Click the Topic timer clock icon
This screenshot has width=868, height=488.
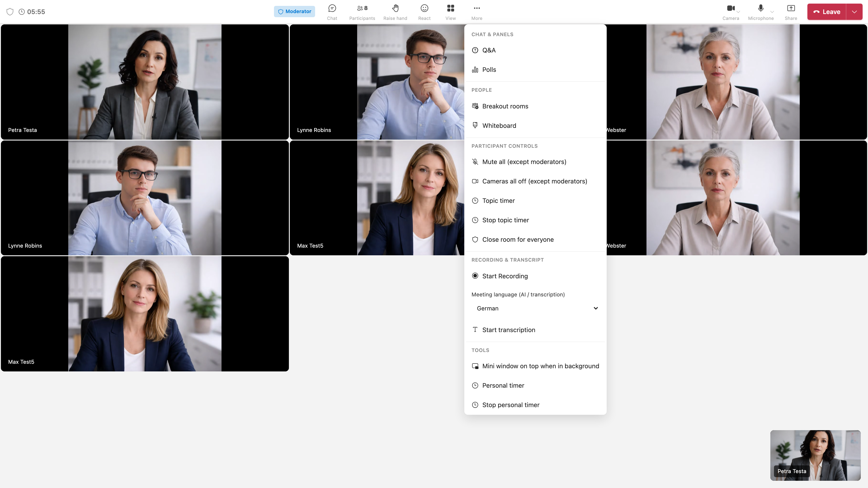[475, 201]
